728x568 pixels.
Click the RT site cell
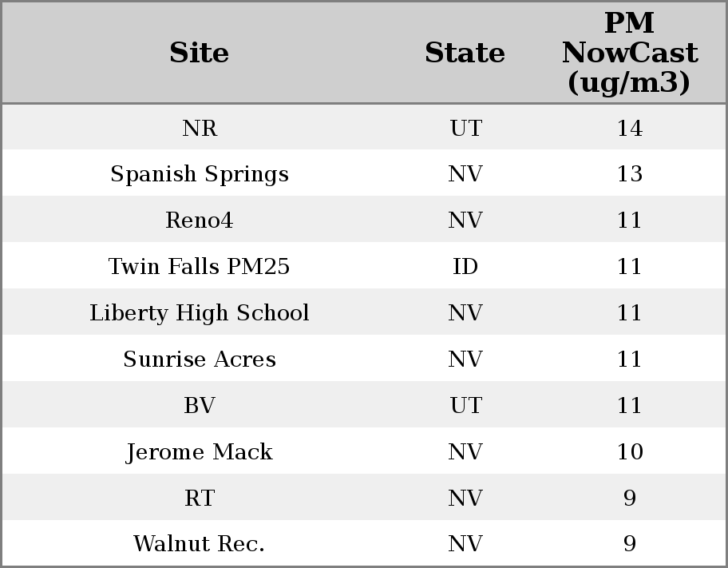200,498
